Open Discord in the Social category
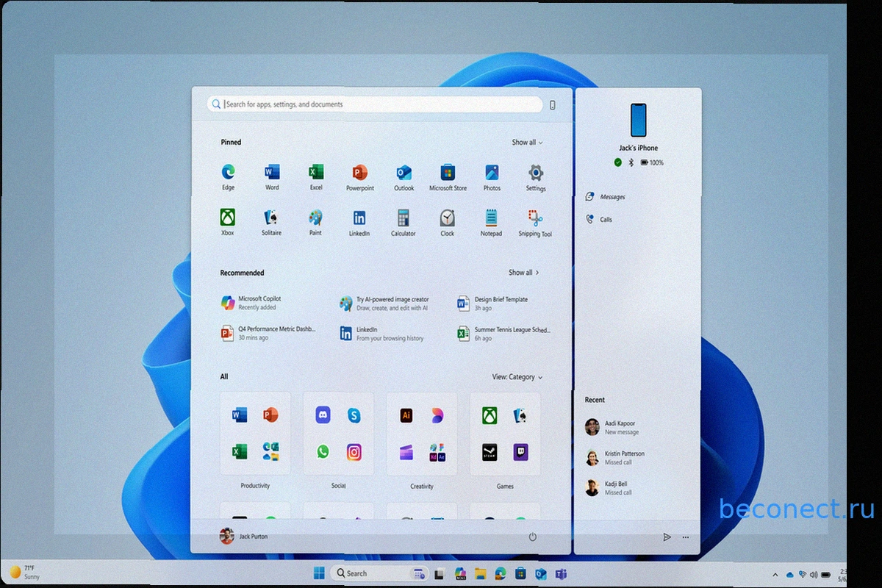 click(323, 415)
